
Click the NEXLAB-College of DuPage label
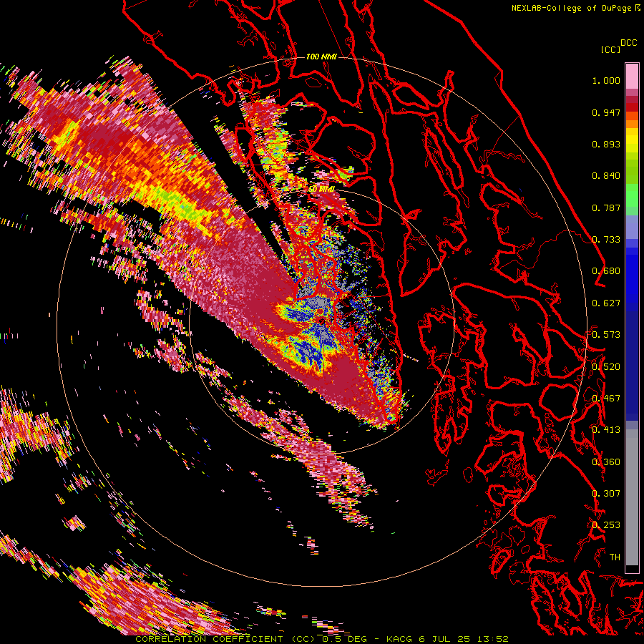(571, 8)
